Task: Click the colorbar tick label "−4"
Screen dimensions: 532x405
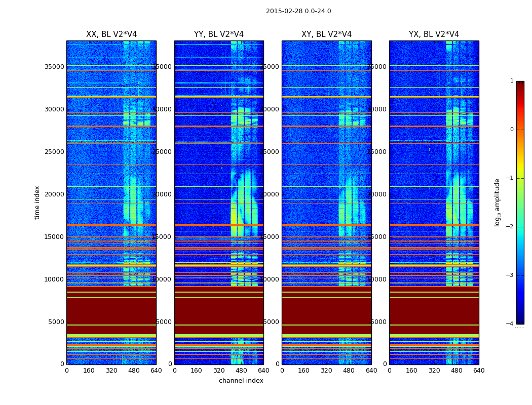Action: (510, 324)
